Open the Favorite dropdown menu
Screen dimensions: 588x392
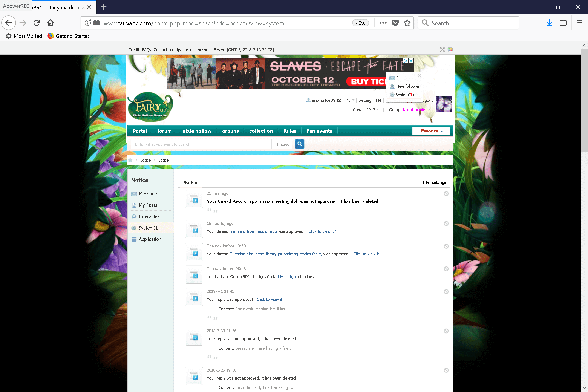coord(430,131)
